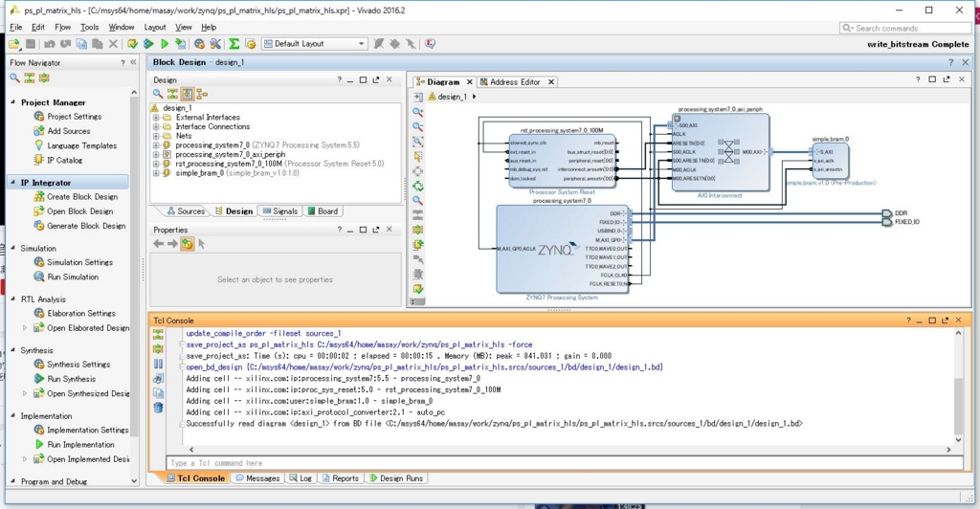Click the sigma icon in the main toolbar
The image size is (980, 509).
234,44
